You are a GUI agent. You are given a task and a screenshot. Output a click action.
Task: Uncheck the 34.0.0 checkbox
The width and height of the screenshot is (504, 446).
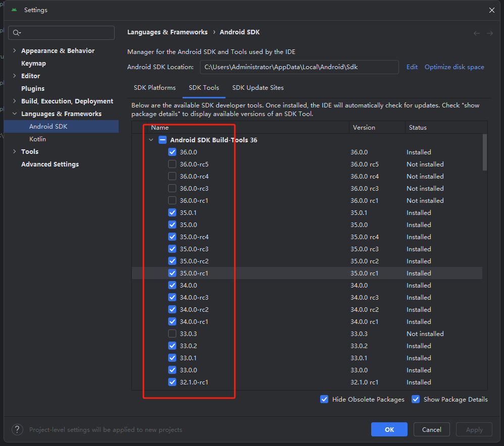[172, 286]
